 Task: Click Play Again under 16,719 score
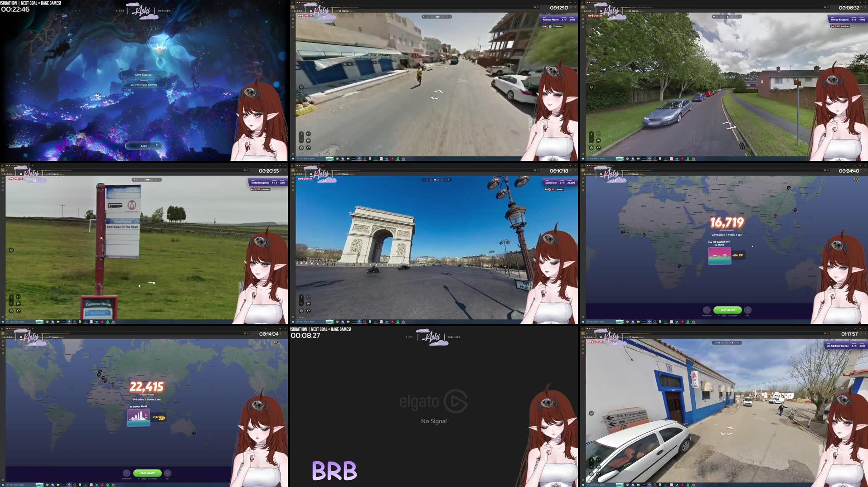pyautogui.click(x=727, y=310)
